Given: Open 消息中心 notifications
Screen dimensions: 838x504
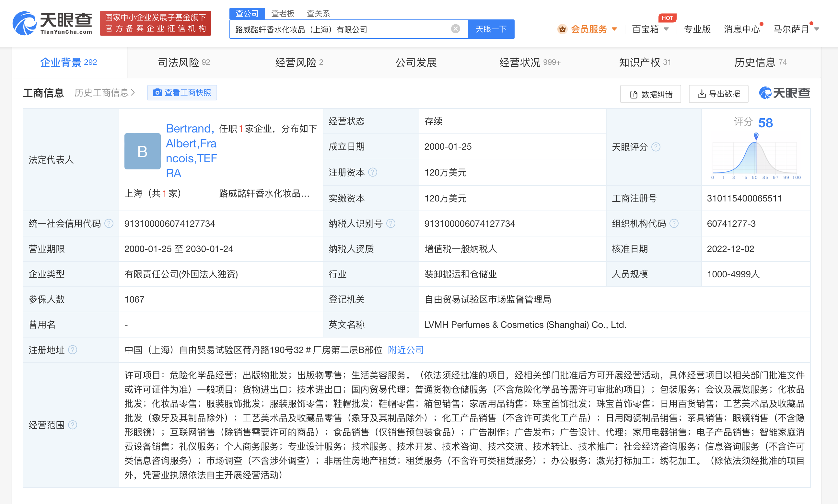Looking at the screenshot, I should coord(742,29).
